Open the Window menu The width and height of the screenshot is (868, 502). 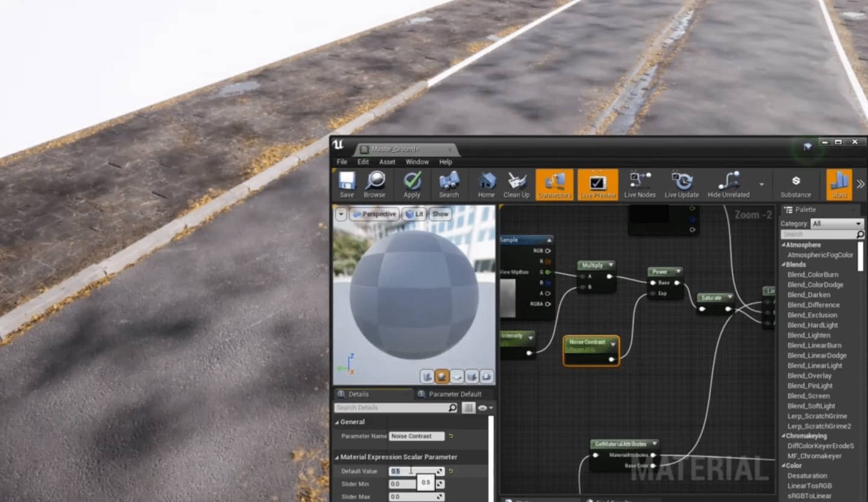pyautogui.click(x=417, y=162)
